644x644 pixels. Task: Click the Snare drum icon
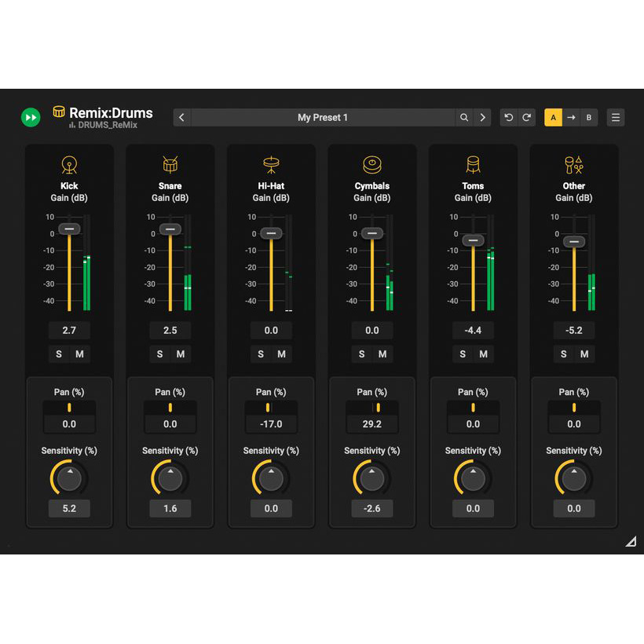[x=170, y=165]
